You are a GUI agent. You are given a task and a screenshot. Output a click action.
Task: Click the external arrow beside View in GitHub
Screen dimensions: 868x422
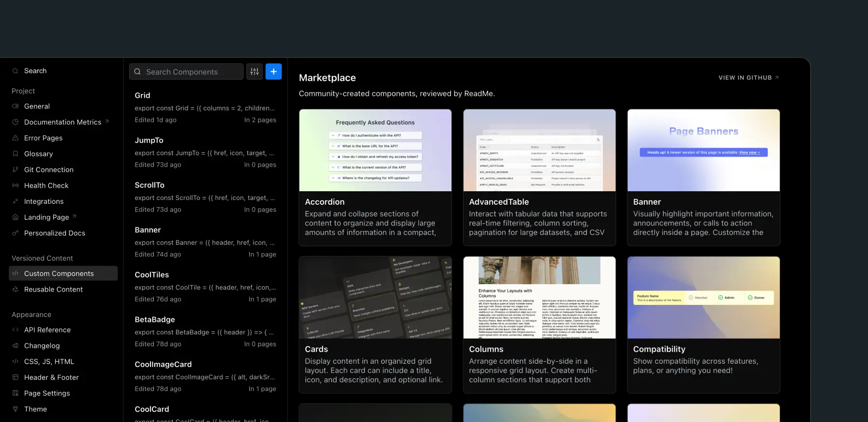777,78
